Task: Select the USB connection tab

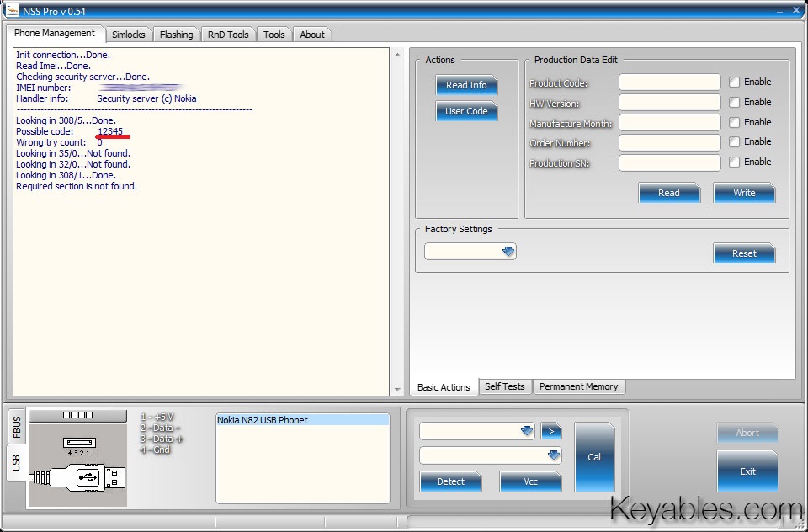Action: point(16,463)
